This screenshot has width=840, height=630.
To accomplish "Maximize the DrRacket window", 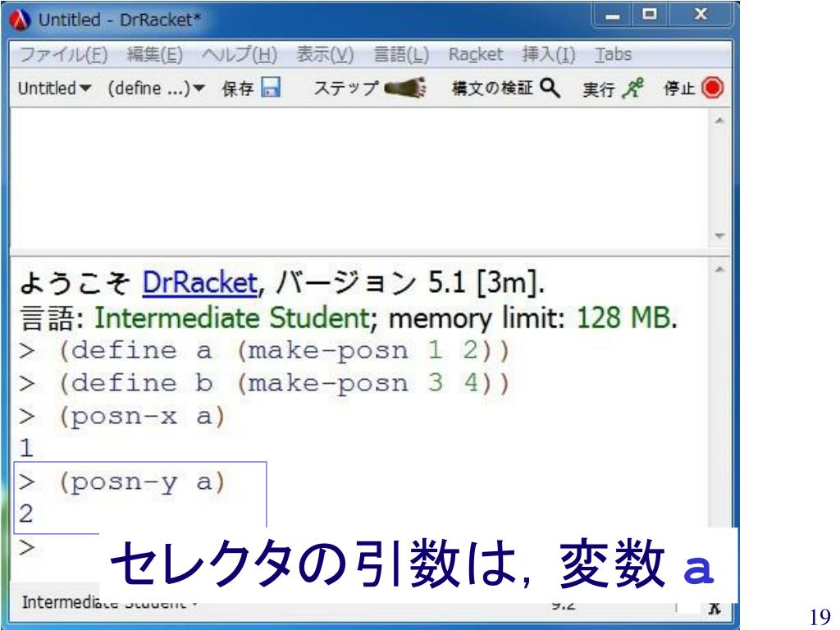I will coord(649,15).
